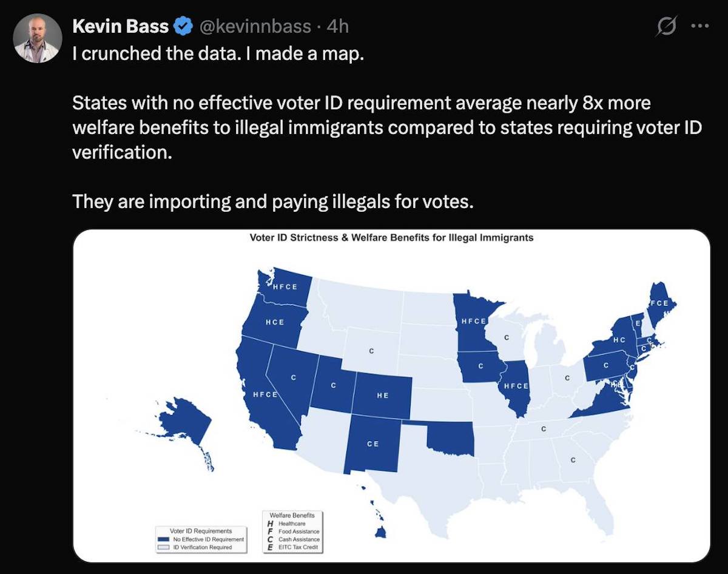
Task: Click the light ID Verification Required swatch
Action: (163, 547)
